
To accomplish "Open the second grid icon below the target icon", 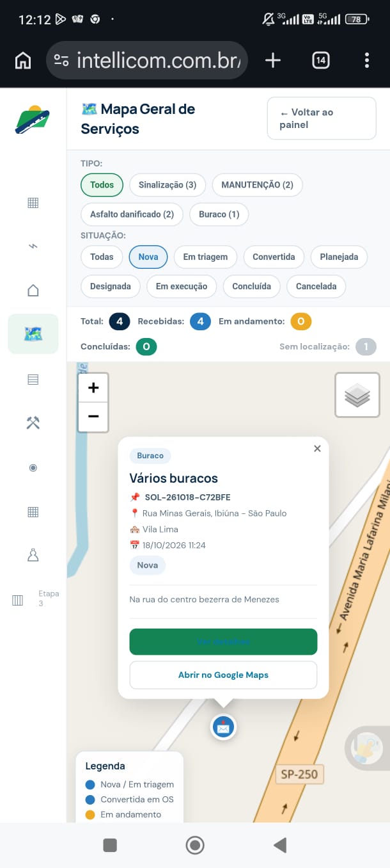I will point(33,512).
